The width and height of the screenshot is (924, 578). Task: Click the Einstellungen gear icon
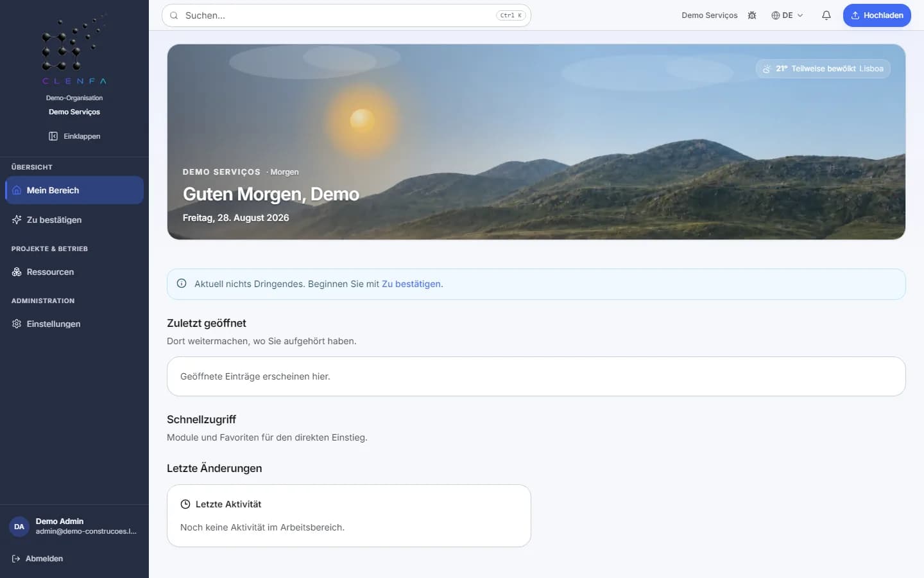(17, 324)
